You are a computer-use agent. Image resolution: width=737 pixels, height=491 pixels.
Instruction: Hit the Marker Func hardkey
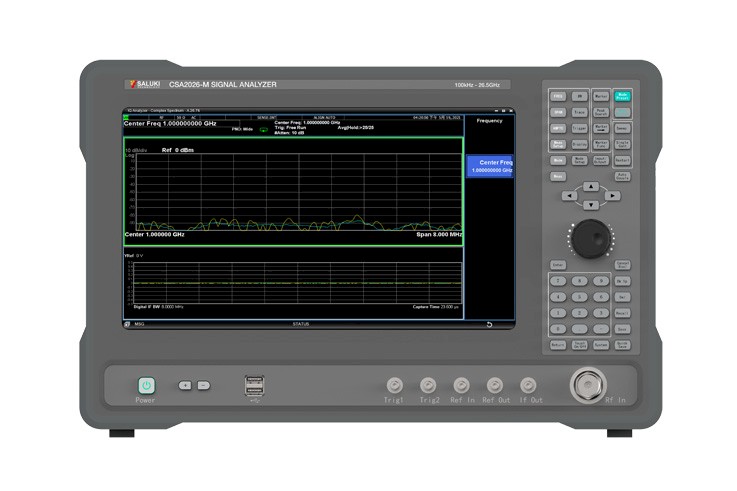pyautogui.click(x=601, y=144)
